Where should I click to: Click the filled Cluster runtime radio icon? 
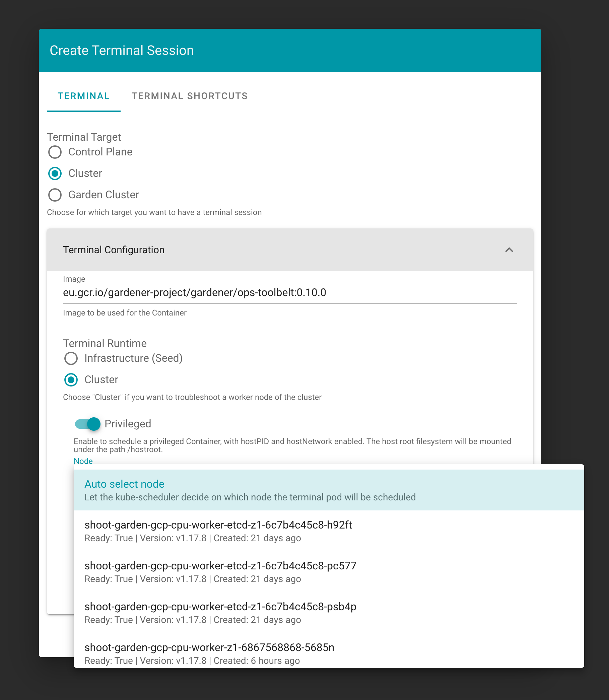coord(71,380)
